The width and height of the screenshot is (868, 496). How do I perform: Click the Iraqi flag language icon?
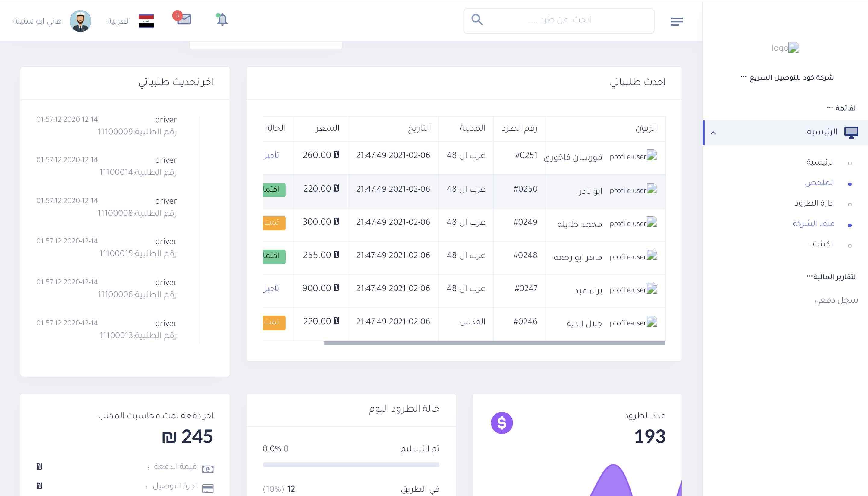[x=146, y=21]
